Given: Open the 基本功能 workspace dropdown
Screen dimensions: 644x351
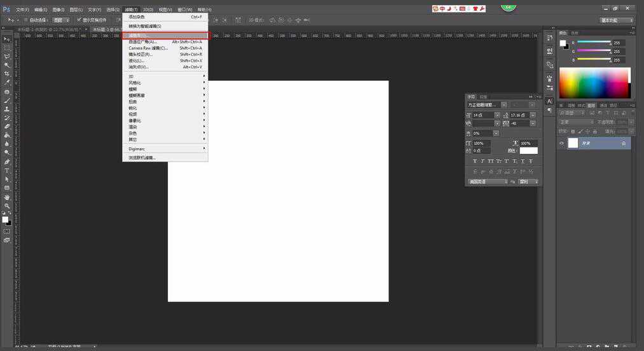Looking at the screenshot, I should [617, 20].
